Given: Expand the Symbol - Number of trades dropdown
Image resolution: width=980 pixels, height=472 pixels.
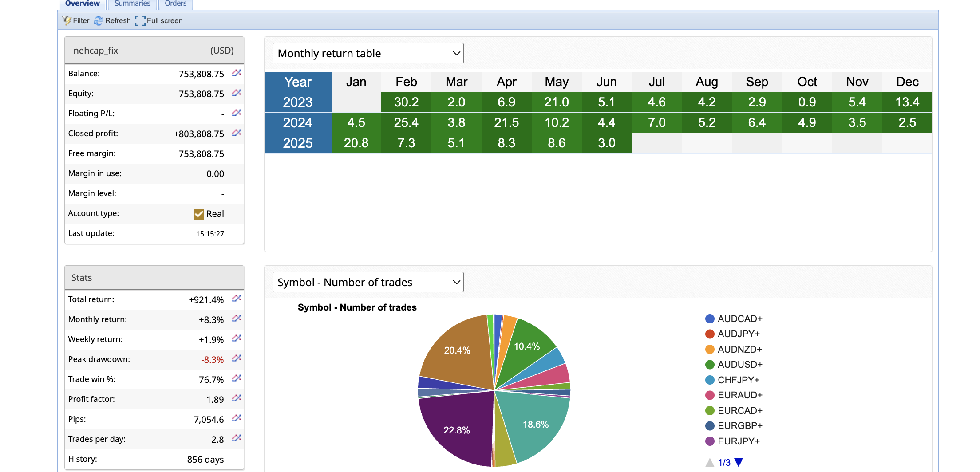Looking at the screenshot, I should click(368, 282).
